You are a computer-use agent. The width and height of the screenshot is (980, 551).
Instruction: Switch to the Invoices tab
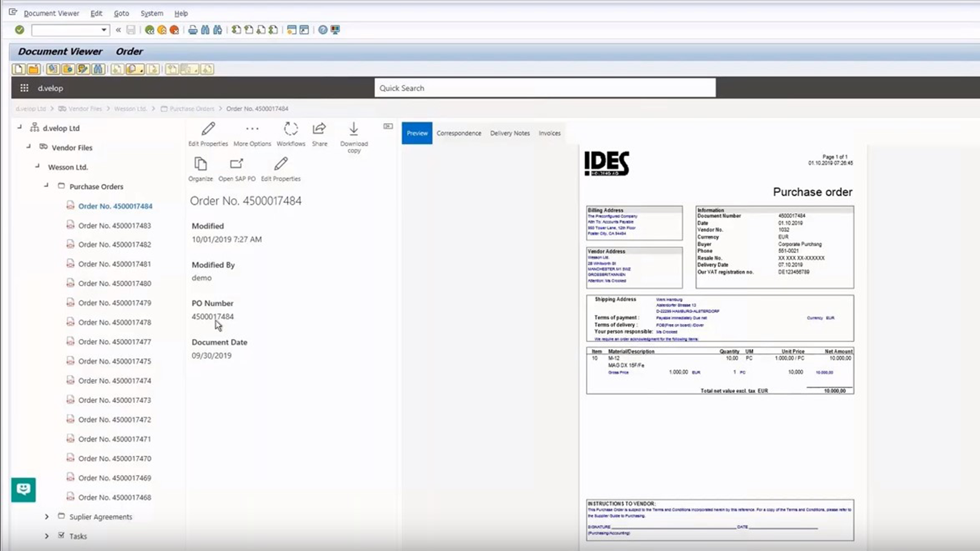[550, 133]
